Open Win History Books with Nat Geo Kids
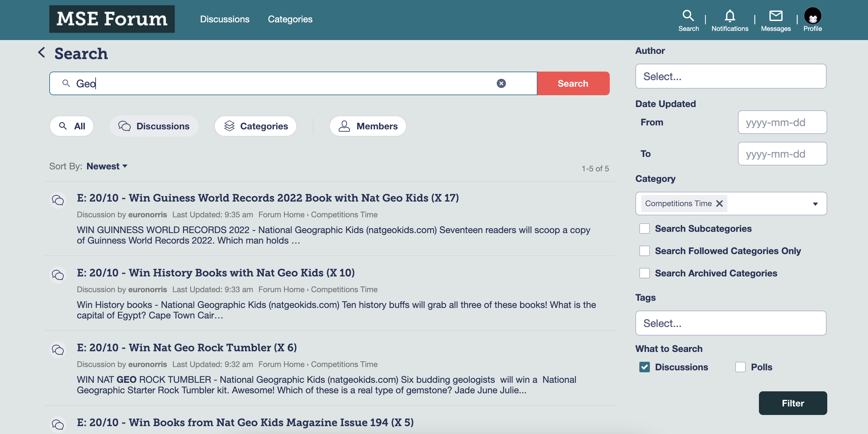The height and width of the screenshot is (434, 868). (216, 273)
